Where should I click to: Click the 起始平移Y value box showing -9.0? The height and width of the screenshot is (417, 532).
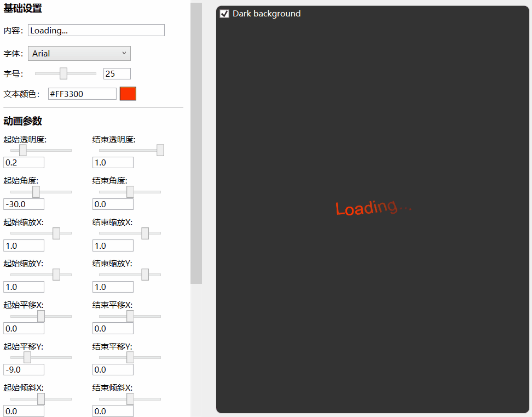point(24,369)
